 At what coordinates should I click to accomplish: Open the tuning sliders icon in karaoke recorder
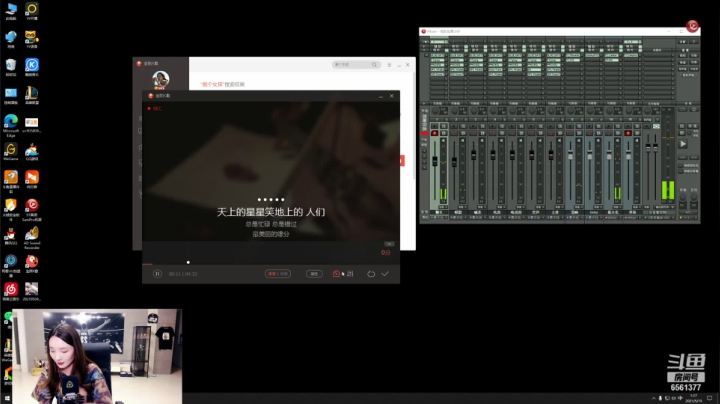click(x=350, y=274)
